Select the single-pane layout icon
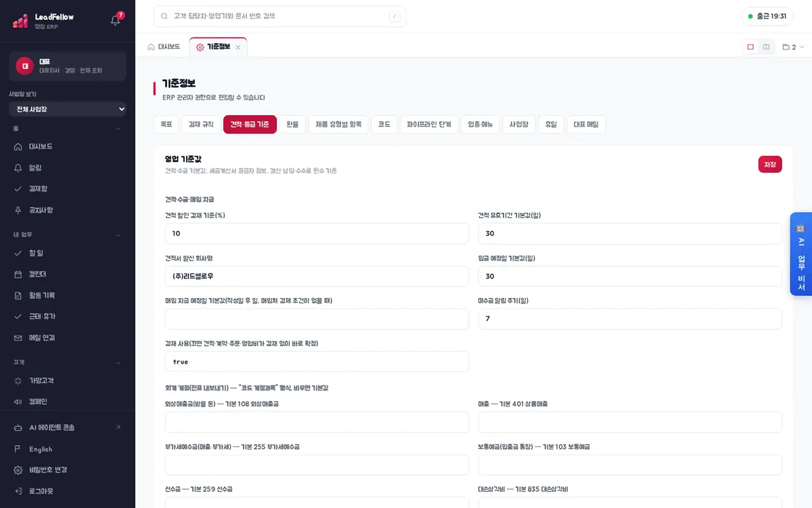This screenshot has height=508, width=812. coord(750,47)
